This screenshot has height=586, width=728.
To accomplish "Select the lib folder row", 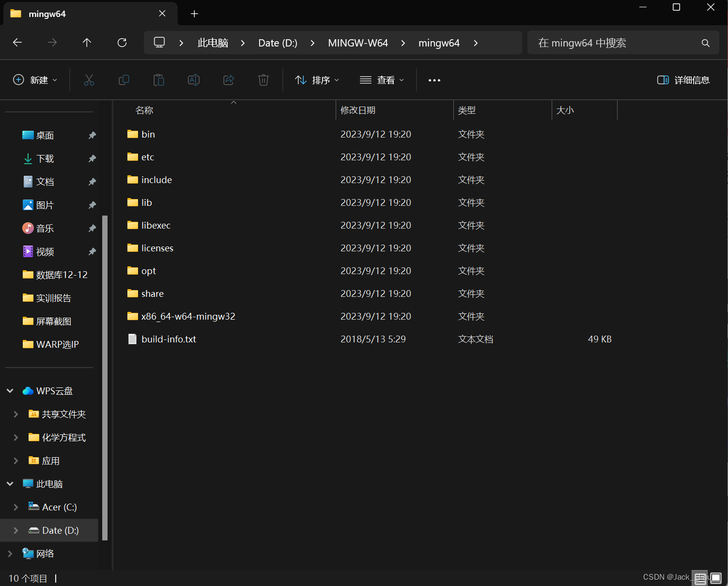I will click(372, 202).
